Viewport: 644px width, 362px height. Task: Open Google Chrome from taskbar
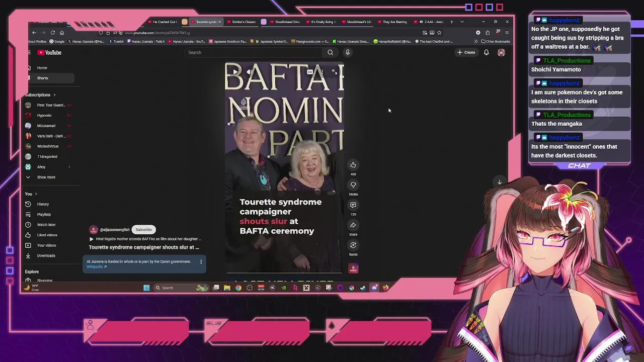(238, 288)
